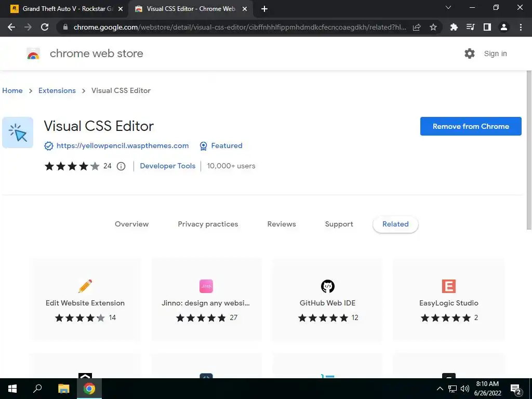Open the Extensions puzzle icon
This screenshot has height=399, width=532.
(x=454, y=27)
